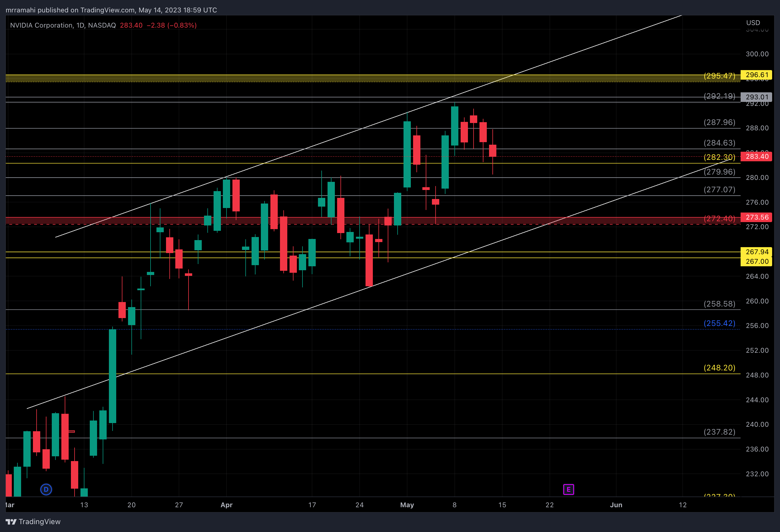Click the NVIDIA Corporation symbol title
Viewport: 780px width, 532px height.
pyautogui.click(x=41, y=25)
